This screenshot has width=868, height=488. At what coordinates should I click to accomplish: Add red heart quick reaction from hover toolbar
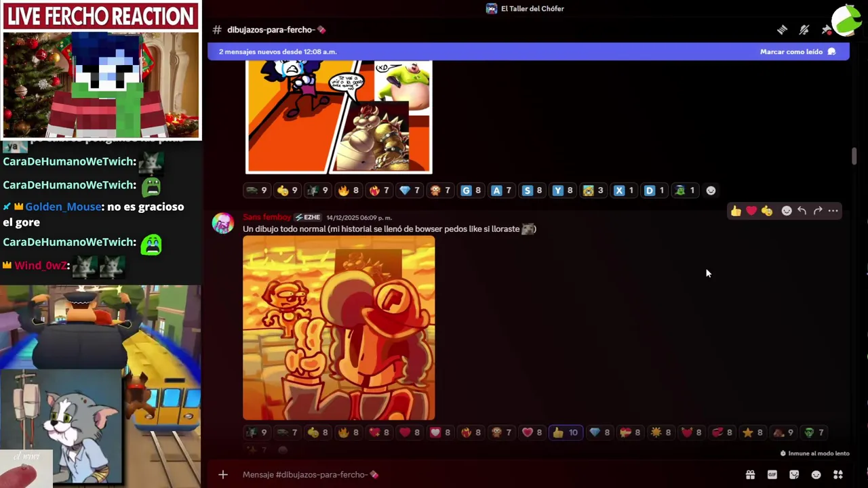751,211
